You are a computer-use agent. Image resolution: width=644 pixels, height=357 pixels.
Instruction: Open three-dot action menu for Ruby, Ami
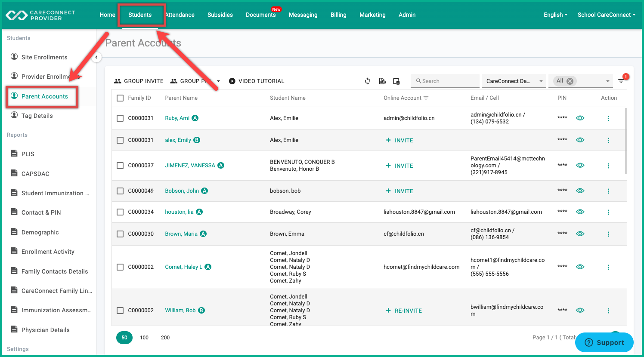point(608,118)
